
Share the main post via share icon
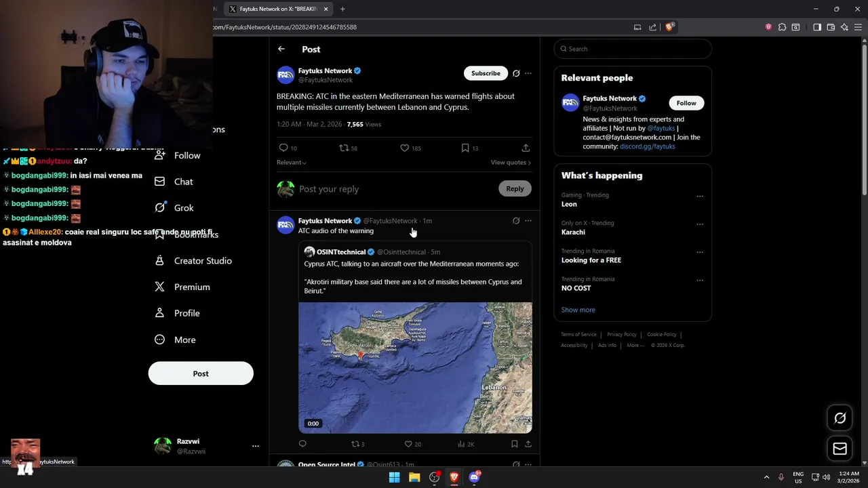[526, 148]
